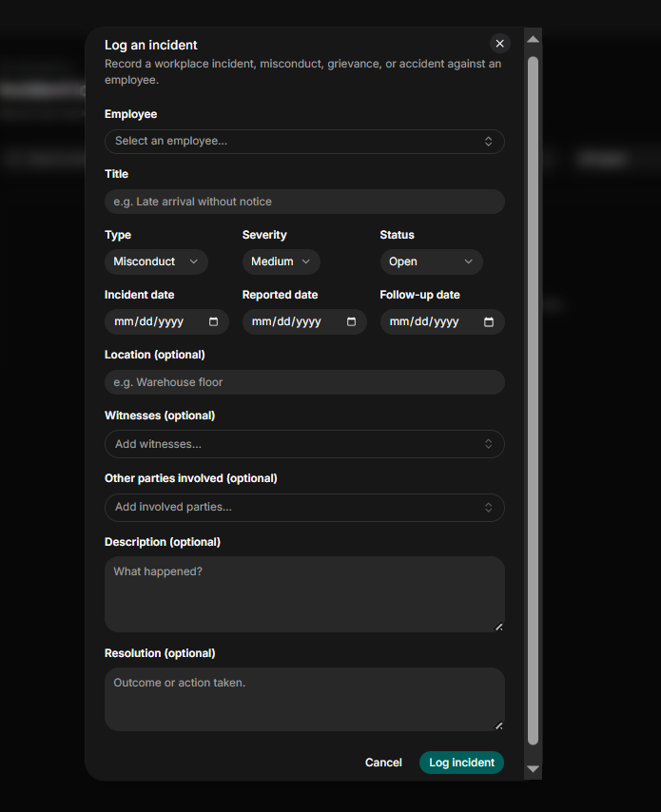This screenshot has height=812, width=661.
Task: Click the scrollbar up arrow
Action: point(533,39)
